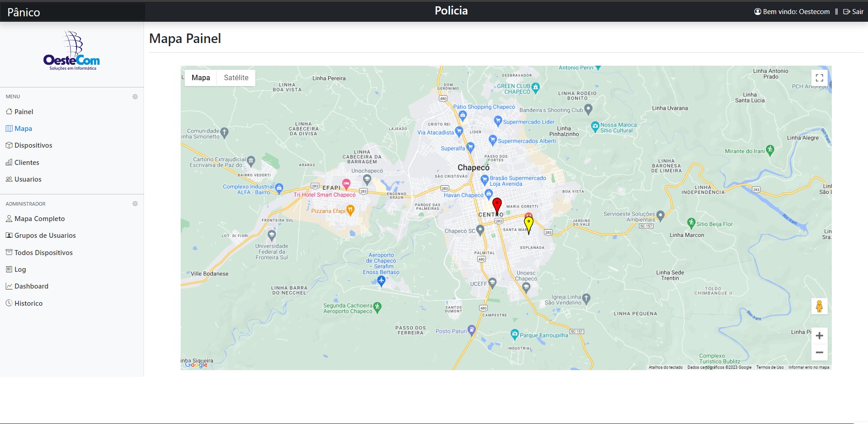Click the Complexo Industrial ALFA pin
The width and height of the screenshot is (868, 424).
tap(279, 188)
